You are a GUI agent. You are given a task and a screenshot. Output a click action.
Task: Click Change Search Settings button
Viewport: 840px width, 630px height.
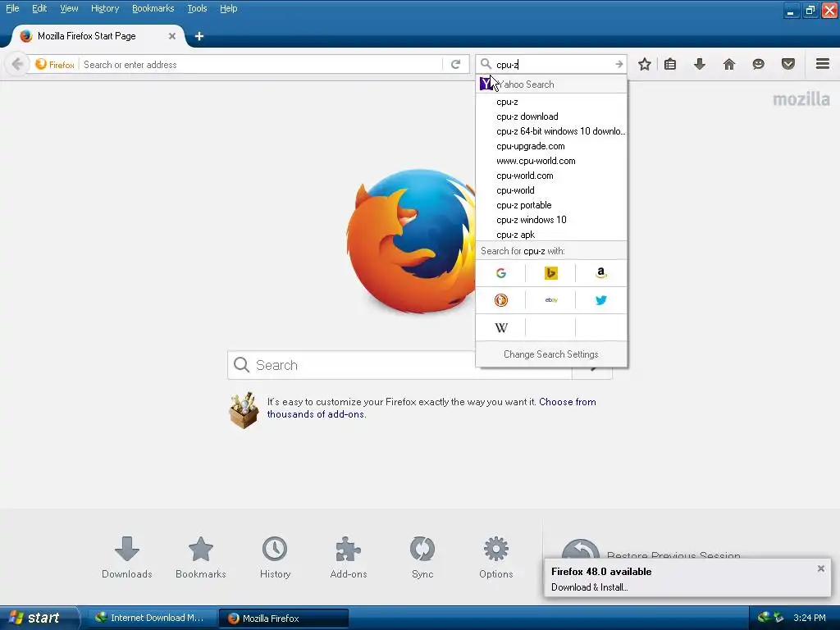click(x=550, y=354)
